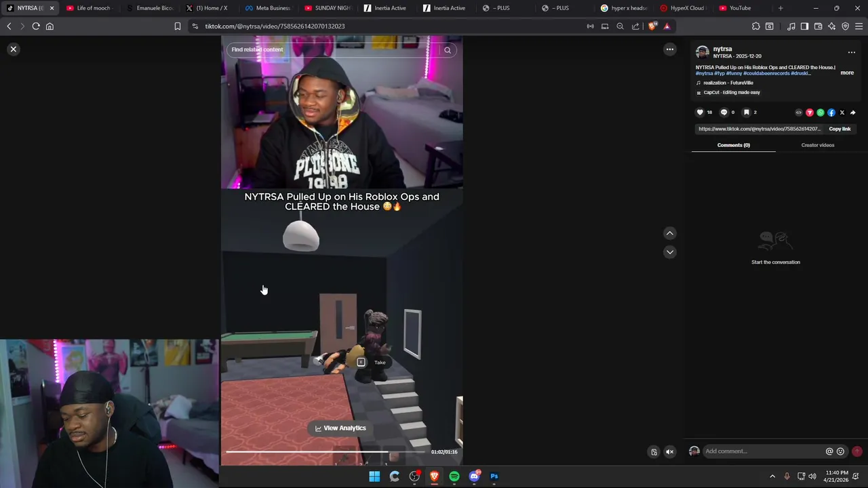Save the video with the bookmark icon
Screen dimensions: 868x488
(x=746, y=113)
